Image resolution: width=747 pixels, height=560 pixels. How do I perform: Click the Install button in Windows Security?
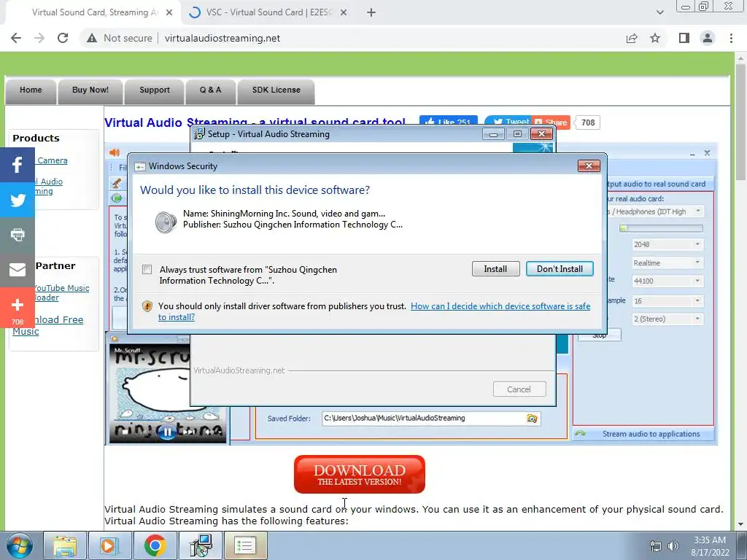tap(495, 269)
